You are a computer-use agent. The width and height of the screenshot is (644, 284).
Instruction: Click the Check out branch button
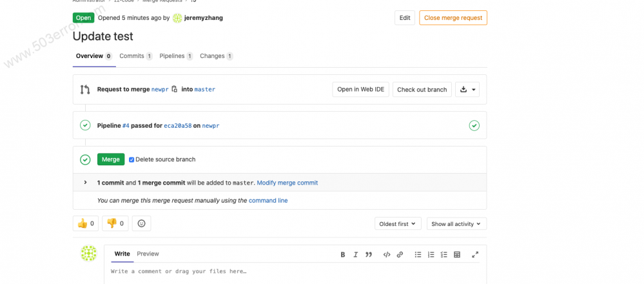point(422,89)
